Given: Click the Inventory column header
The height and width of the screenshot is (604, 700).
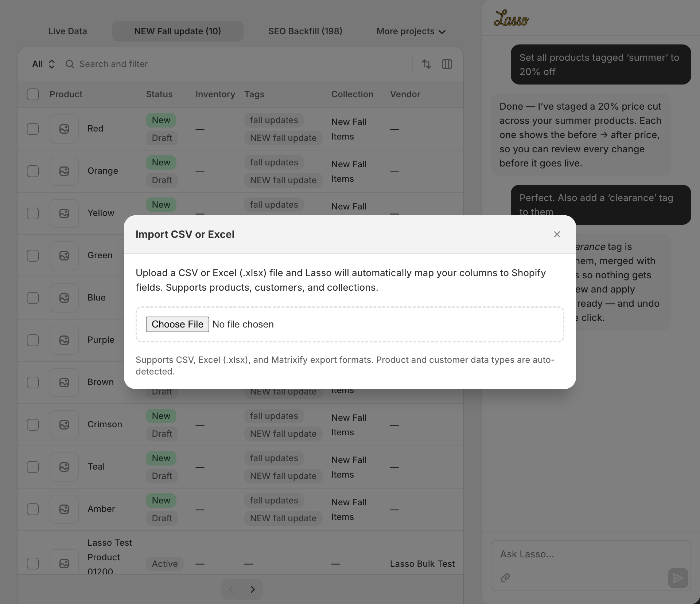Looking at the screenshot, I should click(x=215, y=94).
